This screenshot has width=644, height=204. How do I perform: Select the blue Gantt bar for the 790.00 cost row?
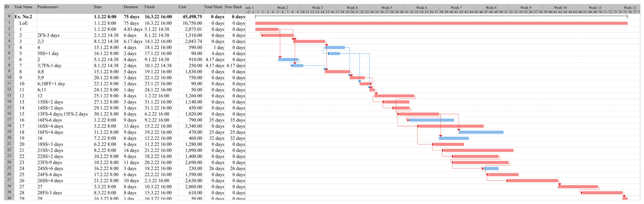(431, 120)
